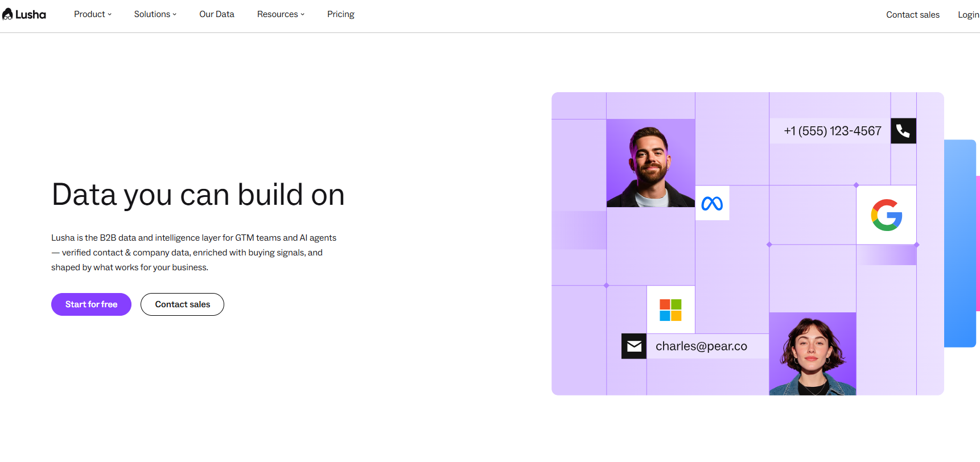Image resolution: width=980 pixels, height=462 pixels.
Task: Click the email charles@pear.co
Action: (x=701, y=346)
